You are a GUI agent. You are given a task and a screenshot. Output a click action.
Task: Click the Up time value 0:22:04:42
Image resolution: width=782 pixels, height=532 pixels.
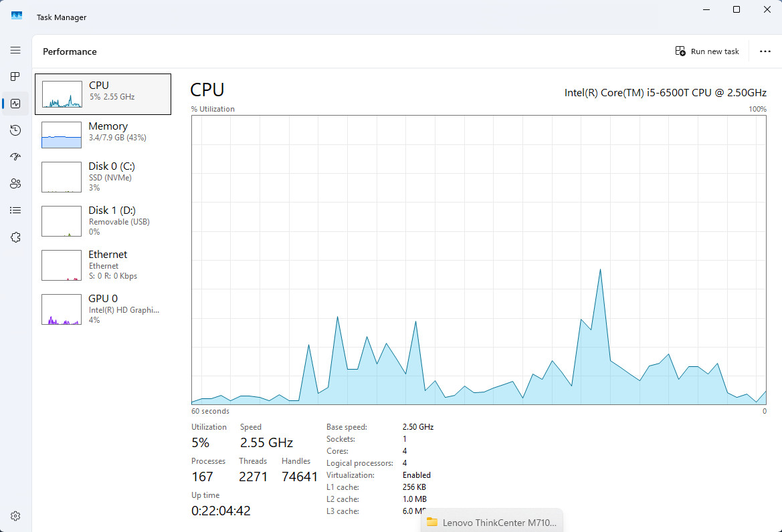tap(221, 511)
